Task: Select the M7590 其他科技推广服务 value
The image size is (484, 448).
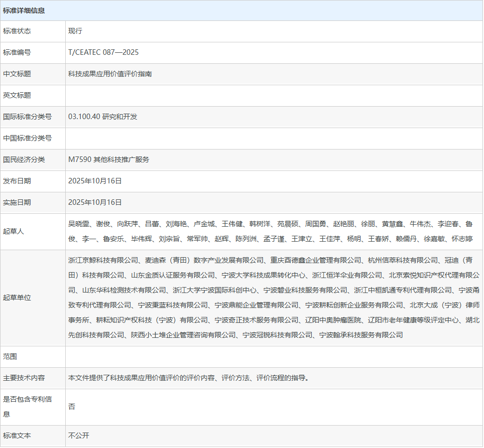Action: tap(109, 159)
